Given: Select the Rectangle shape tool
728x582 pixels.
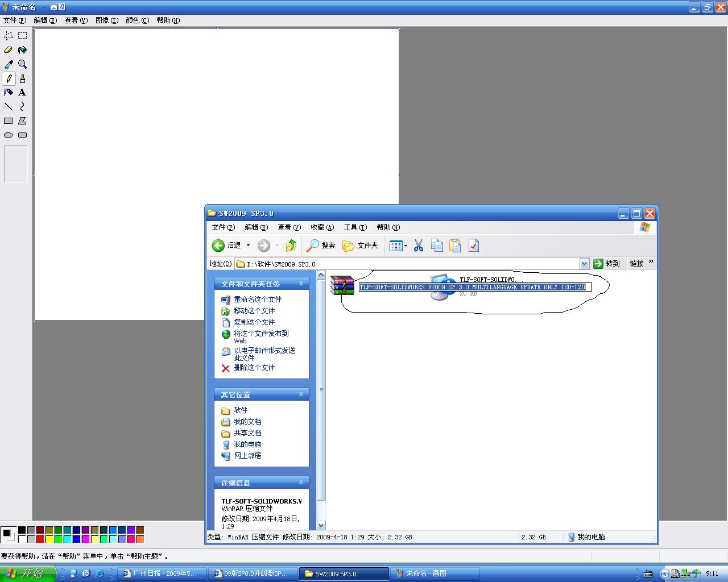Looking at the screenshot, I should point(9,121).
